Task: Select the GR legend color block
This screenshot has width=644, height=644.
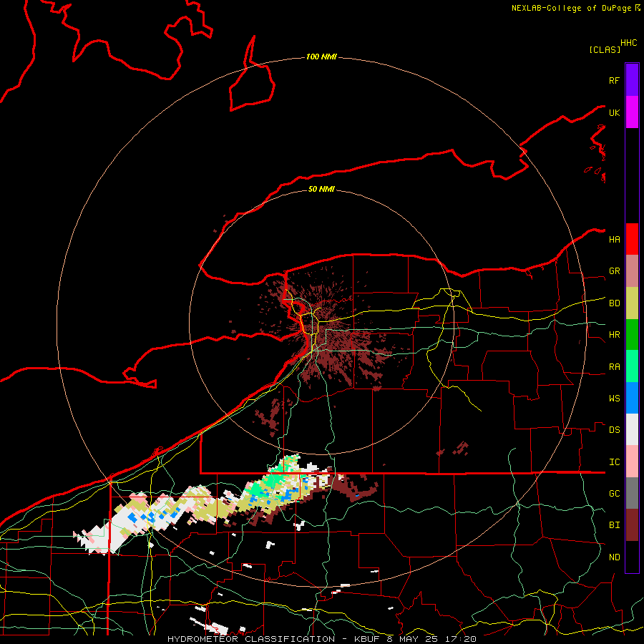Action: (x=632, y=271)
